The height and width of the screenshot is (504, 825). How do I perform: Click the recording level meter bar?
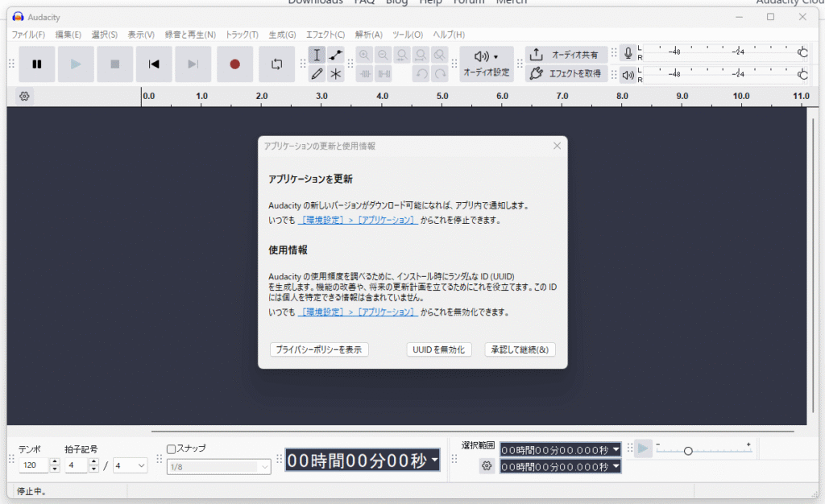point(725,52)
